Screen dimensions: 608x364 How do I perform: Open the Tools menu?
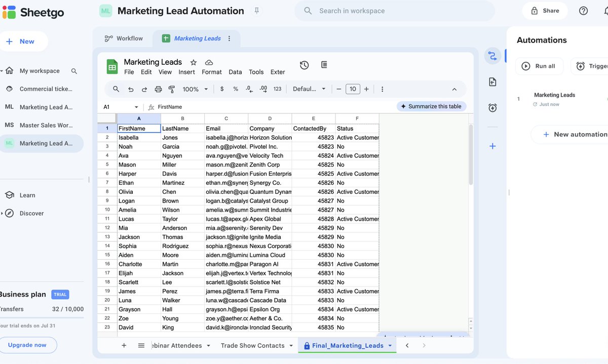[256, 72]
